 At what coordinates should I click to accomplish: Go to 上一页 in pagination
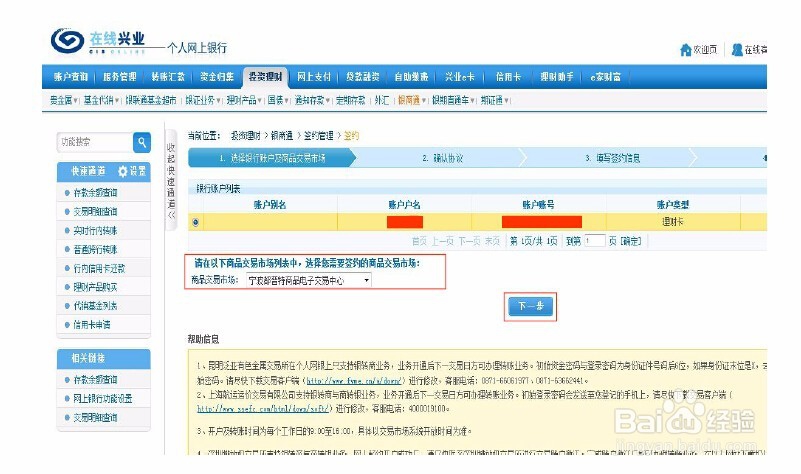(442, 241)
